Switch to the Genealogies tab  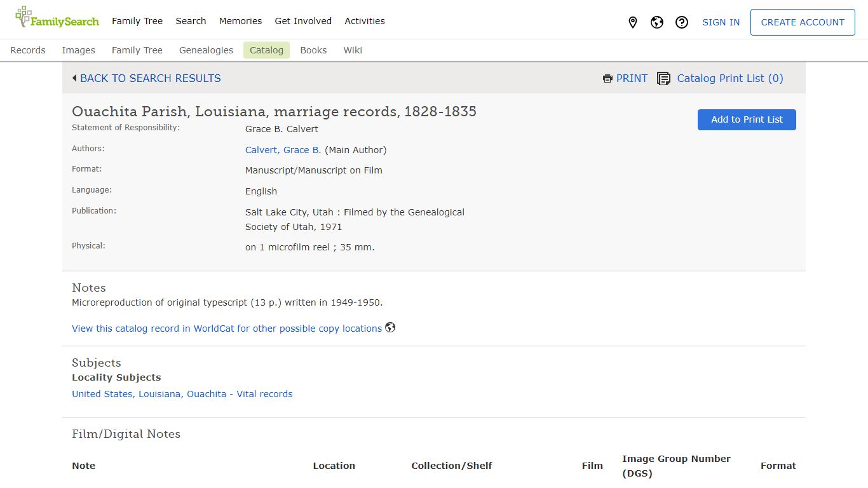tap(206, 50)
